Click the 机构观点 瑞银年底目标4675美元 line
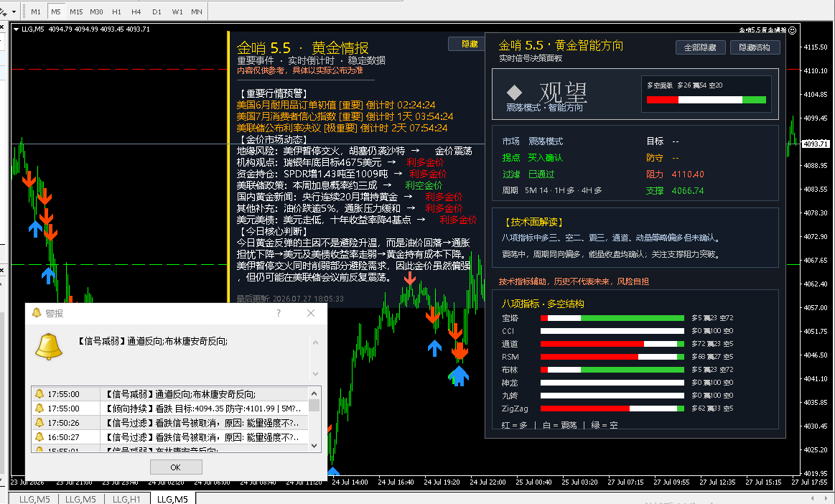Viewport: 835px width, 504px height. 340,162
